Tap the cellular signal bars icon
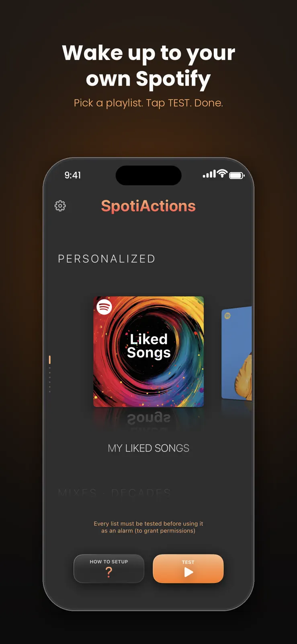Viewport: 297px width, 644px height. pos(209,174)
